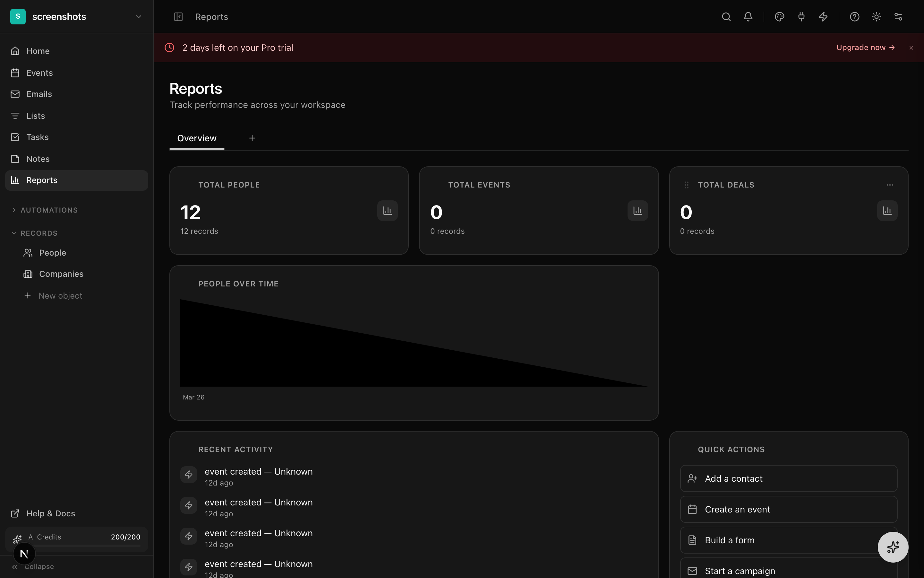
Task: Toggle light mode with the sun icon
Action: click(x=876, y=17)
